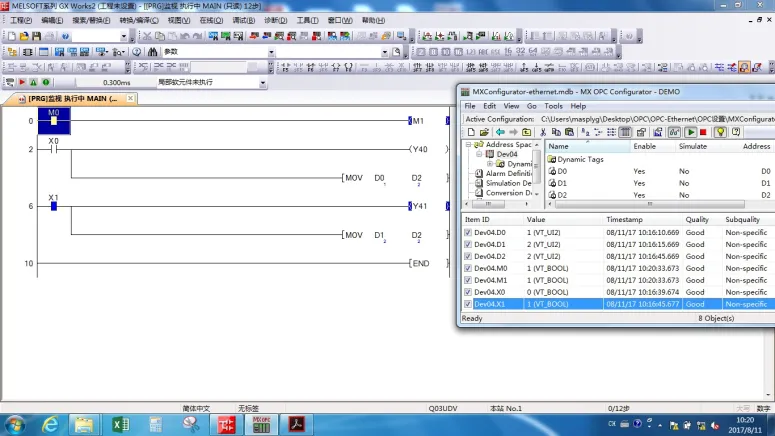
Task: Select the Simulation Definitions tree item
Action: tap(509, 183)
